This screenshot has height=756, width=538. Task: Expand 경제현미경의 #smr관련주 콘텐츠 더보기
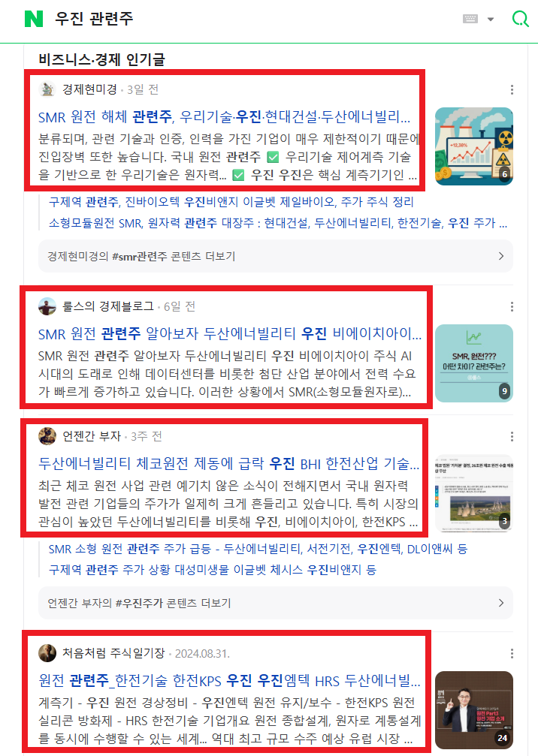(276, 256)
